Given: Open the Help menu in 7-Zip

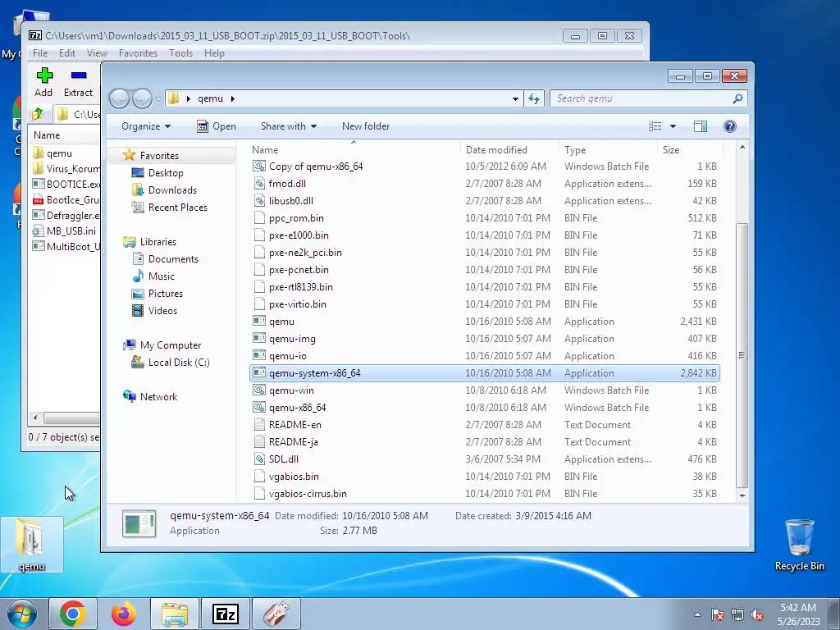Looking at the screenshot, I should pyautogui.click(x=214, y=53).
